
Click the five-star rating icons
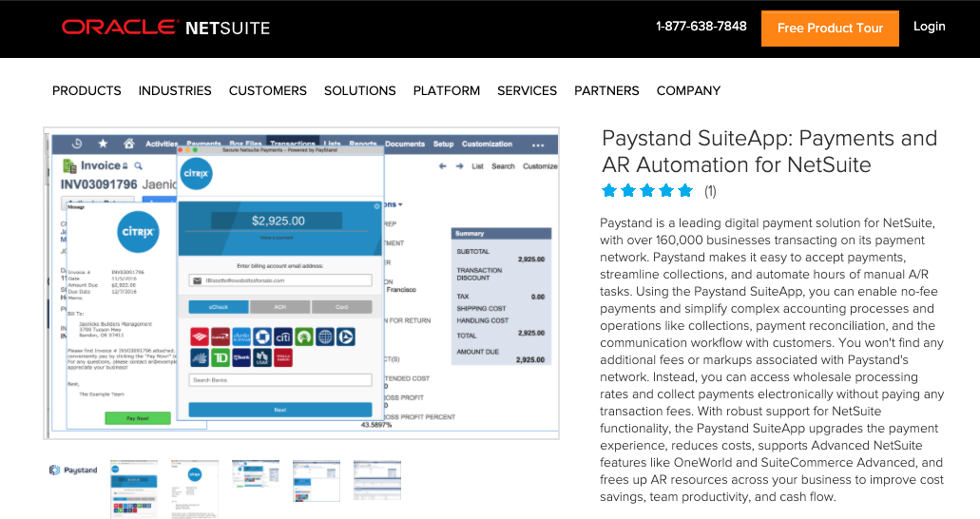[647, 191]
